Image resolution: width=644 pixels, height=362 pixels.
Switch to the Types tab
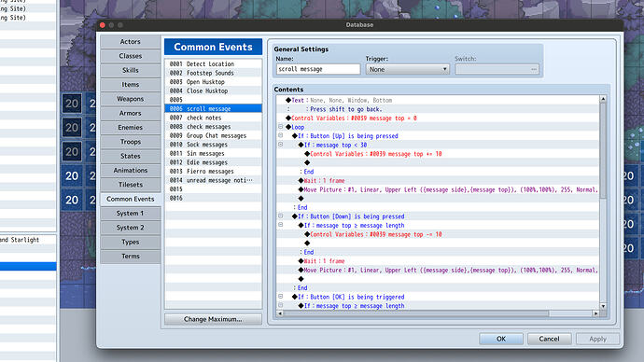130,242
